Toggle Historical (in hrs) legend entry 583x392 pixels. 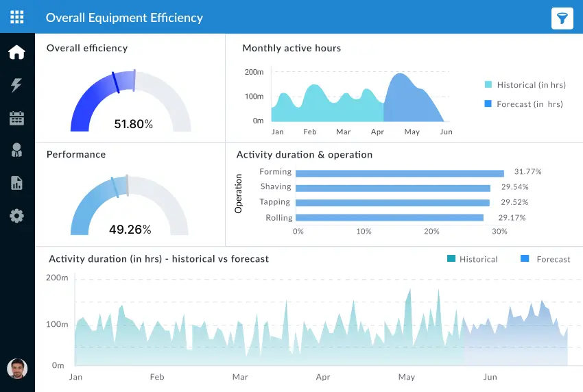point(524,85)
